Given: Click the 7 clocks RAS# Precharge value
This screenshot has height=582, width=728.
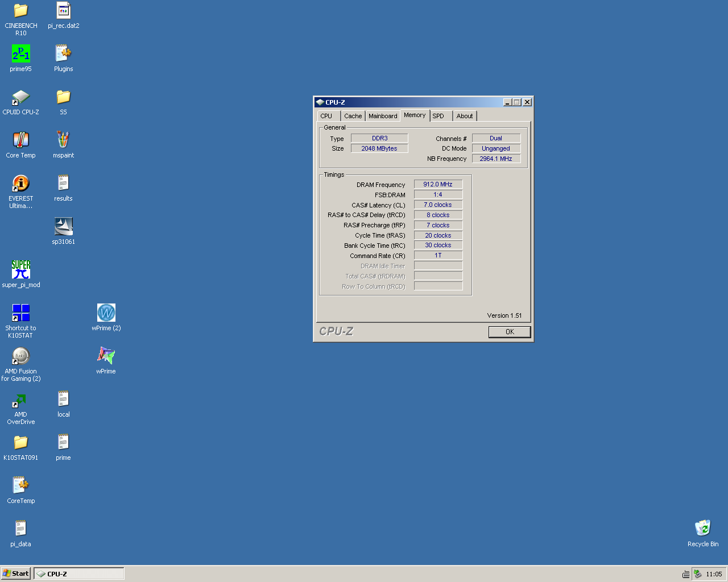Looking at the screenshot, I should pyautogui.click(x=438, y=225).
